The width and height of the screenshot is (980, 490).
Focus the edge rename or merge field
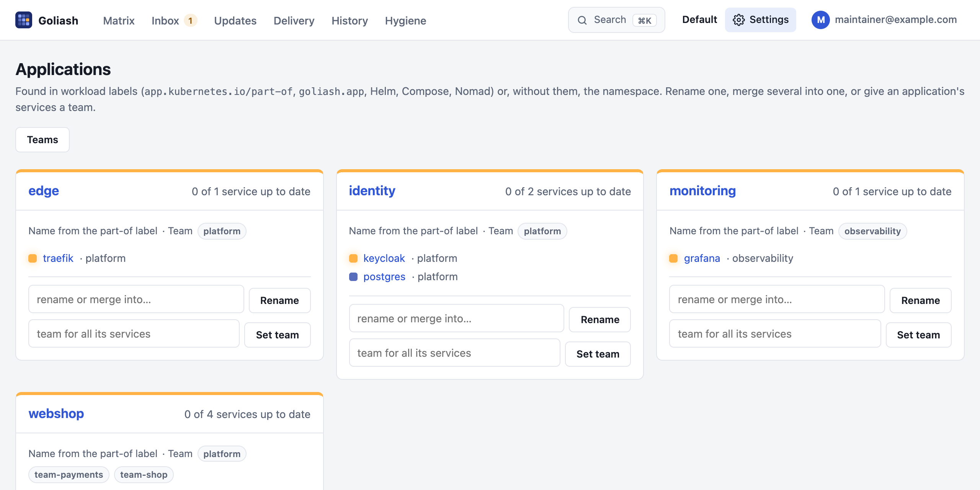136,299
